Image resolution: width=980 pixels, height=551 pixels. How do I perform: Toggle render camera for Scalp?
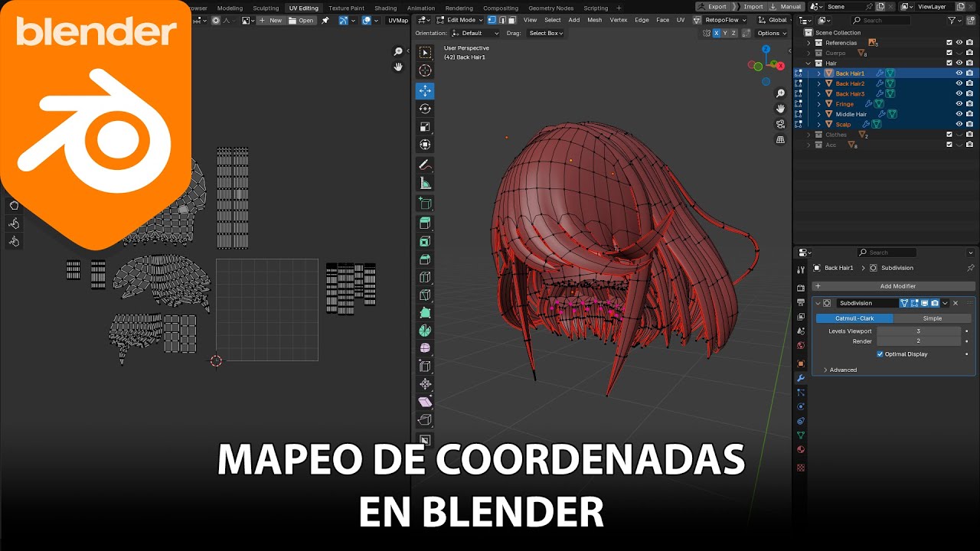coord(969,124)
